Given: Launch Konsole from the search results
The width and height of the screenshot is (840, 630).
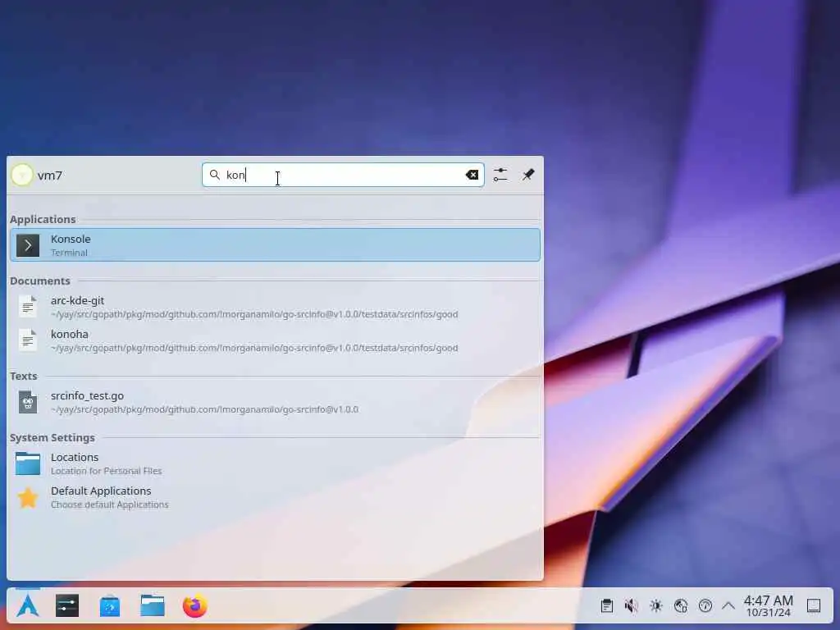Looking at the screenshot, I should [x=275, y=244].
